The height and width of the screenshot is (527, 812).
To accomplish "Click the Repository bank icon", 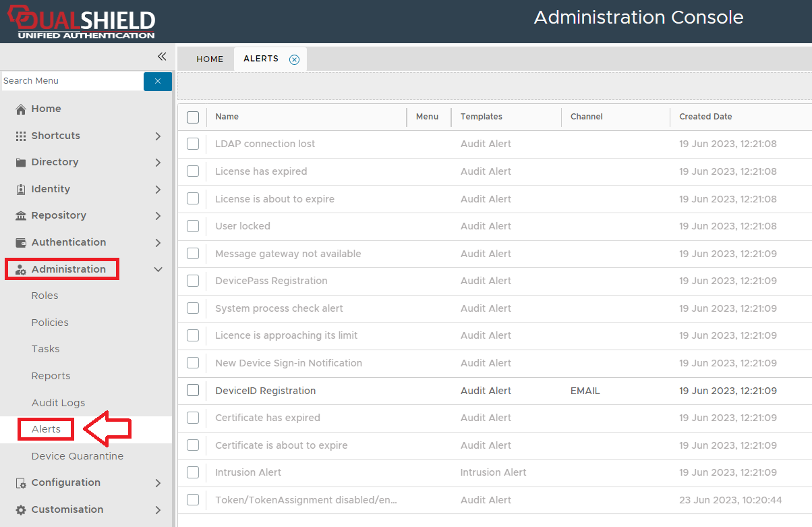I will coord(21,216).
